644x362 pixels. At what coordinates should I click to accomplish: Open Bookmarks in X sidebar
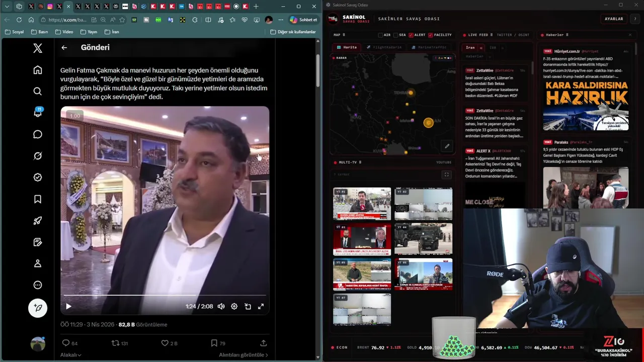click(38, 199)
